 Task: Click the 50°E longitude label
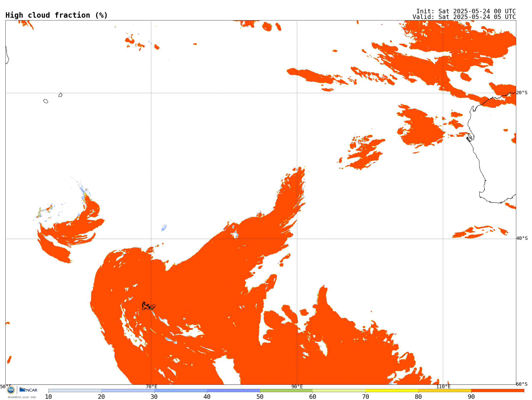(6, 386)
